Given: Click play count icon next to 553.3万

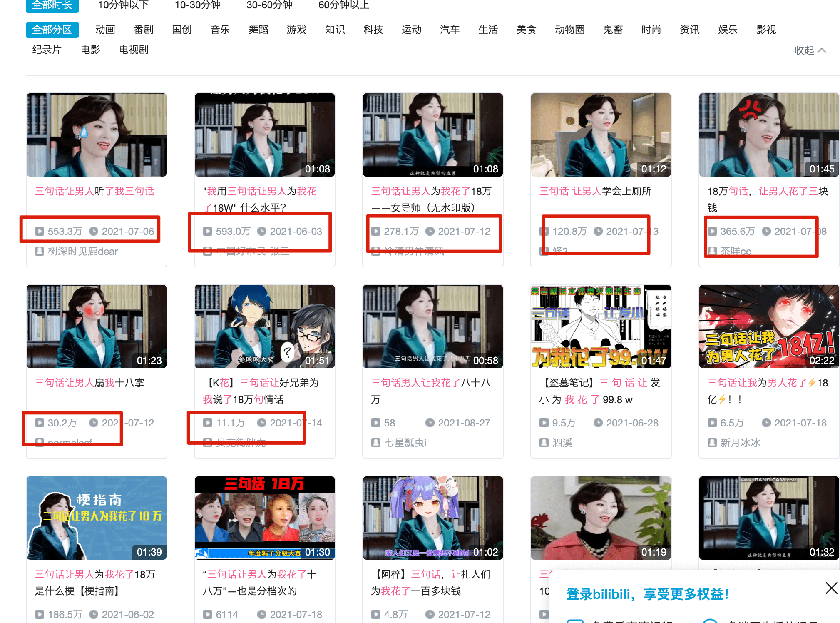Looking at the screenshot, I should 40,231.
